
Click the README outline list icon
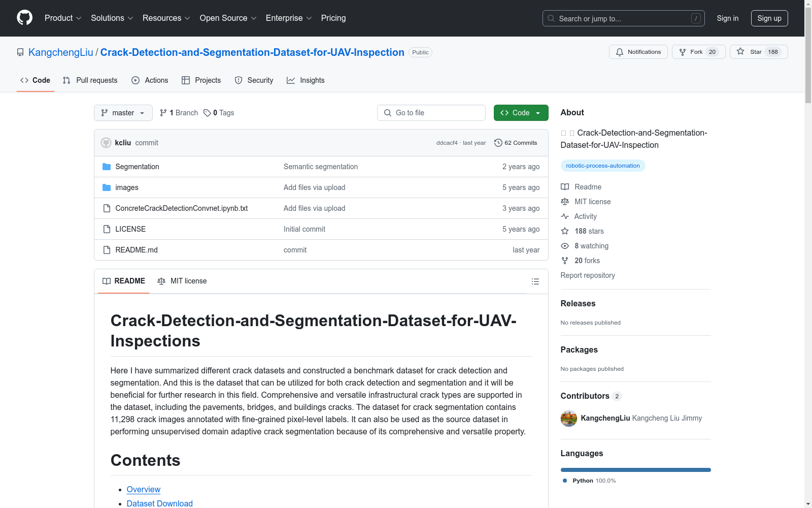[x=535, y=281]
